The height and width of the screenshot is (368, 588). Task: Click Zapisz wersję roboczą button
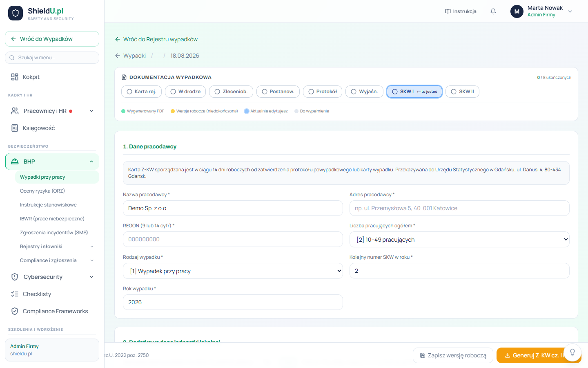(x=453, y=355)
